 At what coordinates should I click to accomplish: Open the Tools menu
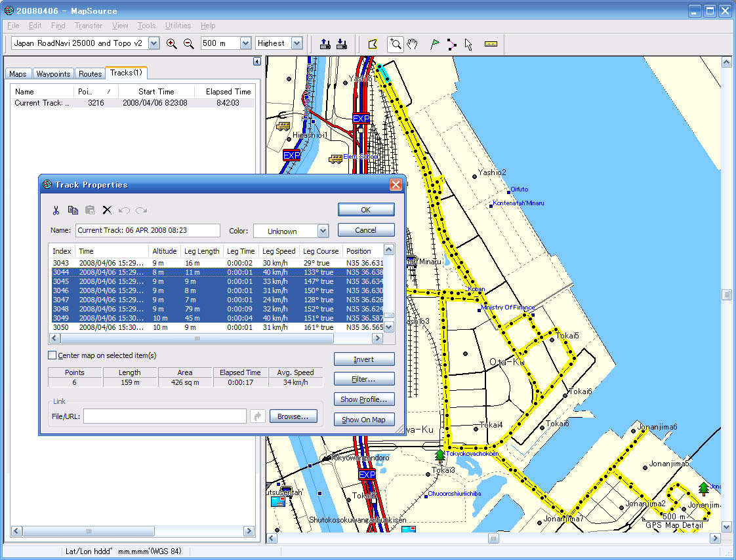pos(146,26)
